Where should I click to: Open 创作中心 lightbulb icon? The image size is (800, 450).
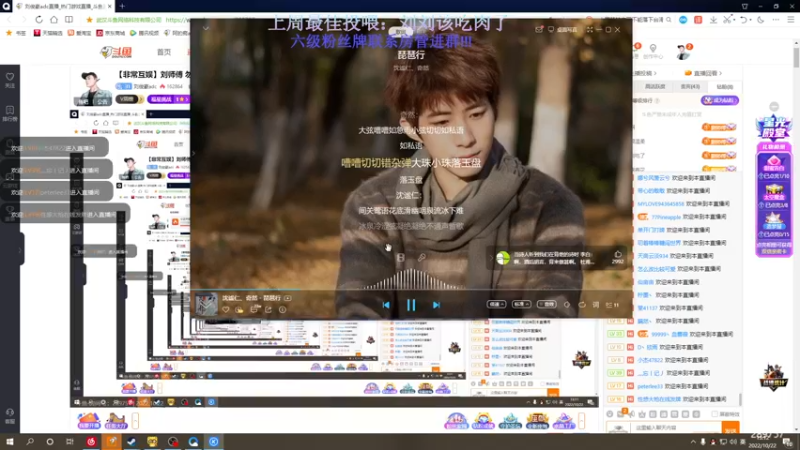(653, 52)
